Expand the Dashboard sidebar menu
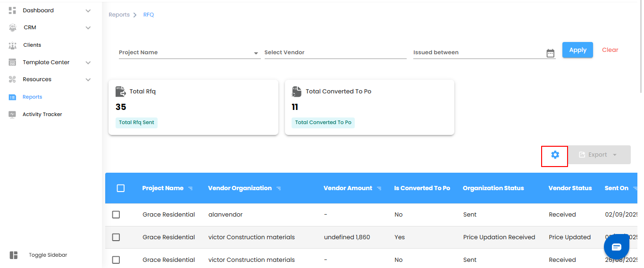The height and width of the screenshot is (268, 644). [x=88, y=10]
